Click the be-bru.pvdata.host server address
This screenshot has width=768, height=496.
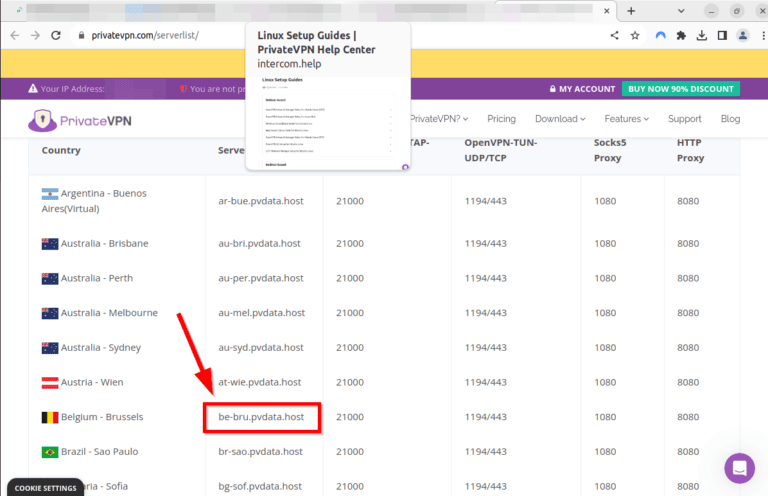pos(261,417)
